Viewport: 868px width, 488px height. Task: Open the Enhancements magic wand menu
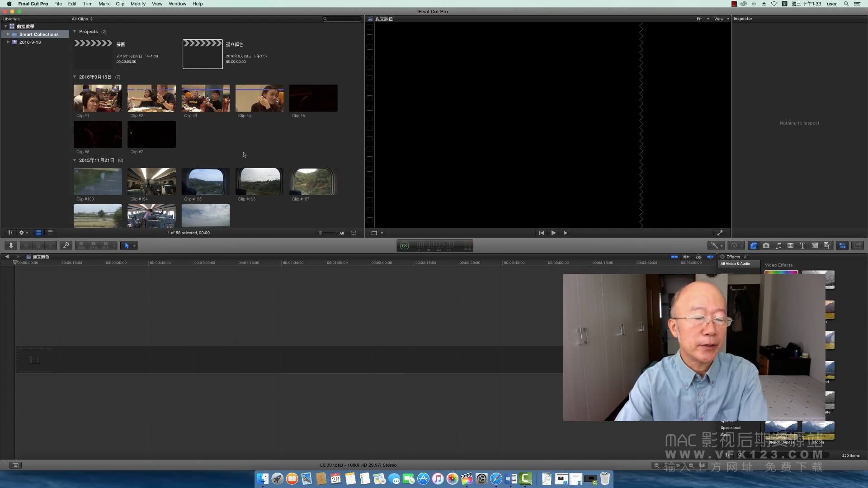click(716, 245)
